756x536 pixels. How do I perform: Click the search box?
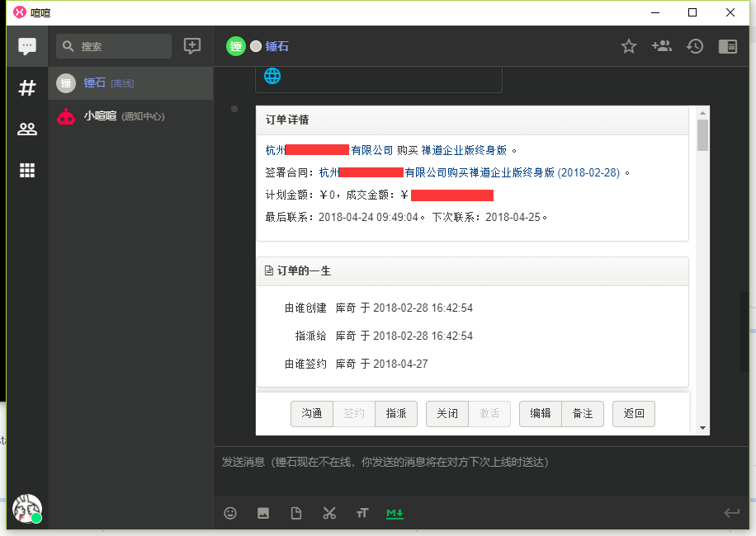(x=114, y=46)
